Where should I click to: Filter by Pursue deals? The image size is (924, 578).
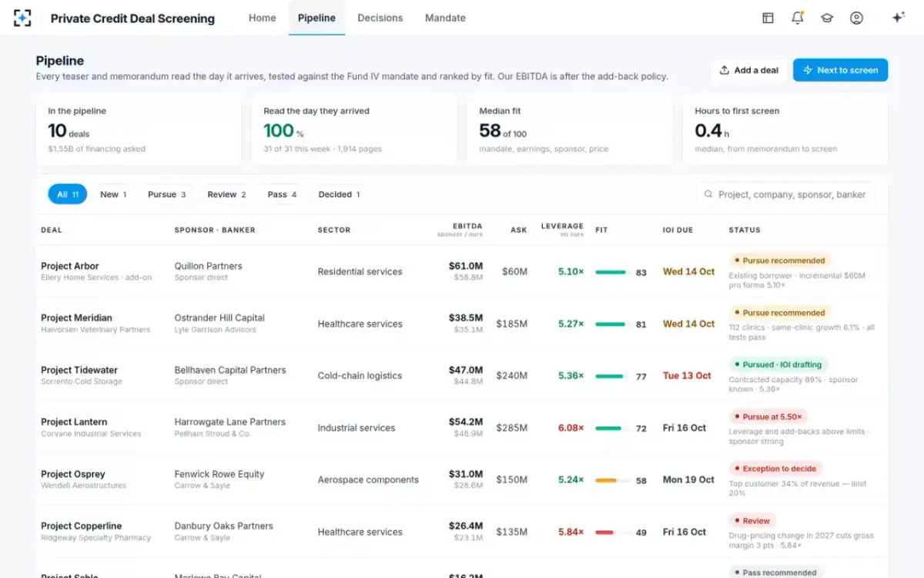[x=166, y=195]
